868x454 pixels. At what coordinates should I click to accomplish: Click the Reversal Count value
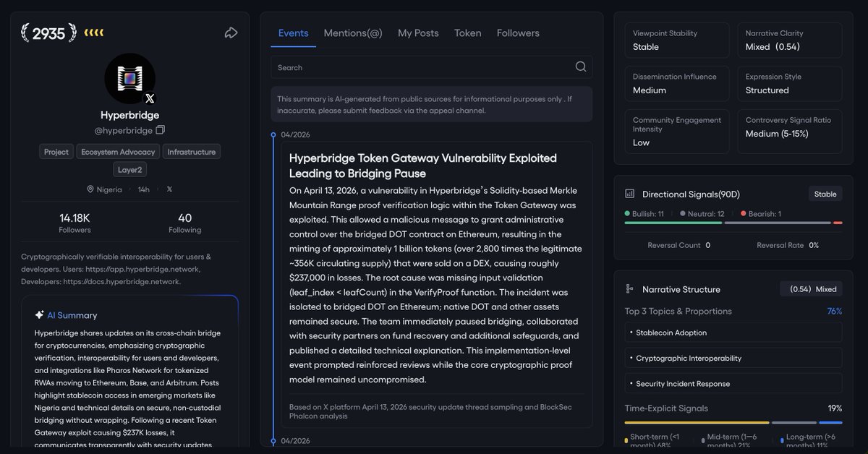(x=707, y=245)
